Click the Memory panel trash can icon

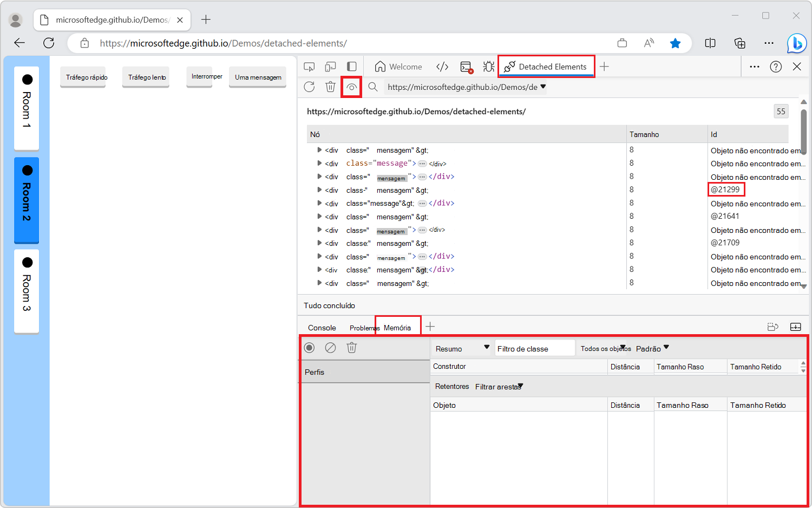coord(352,348)
